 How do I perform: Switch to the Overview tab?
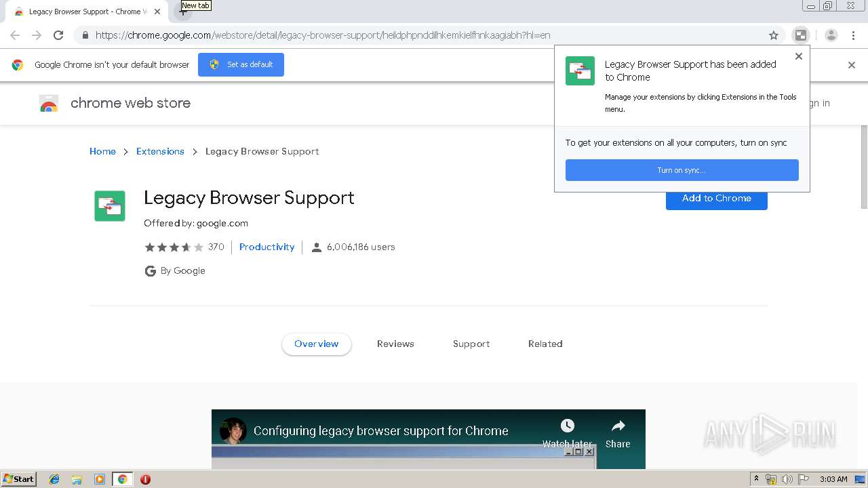(316, 344)
